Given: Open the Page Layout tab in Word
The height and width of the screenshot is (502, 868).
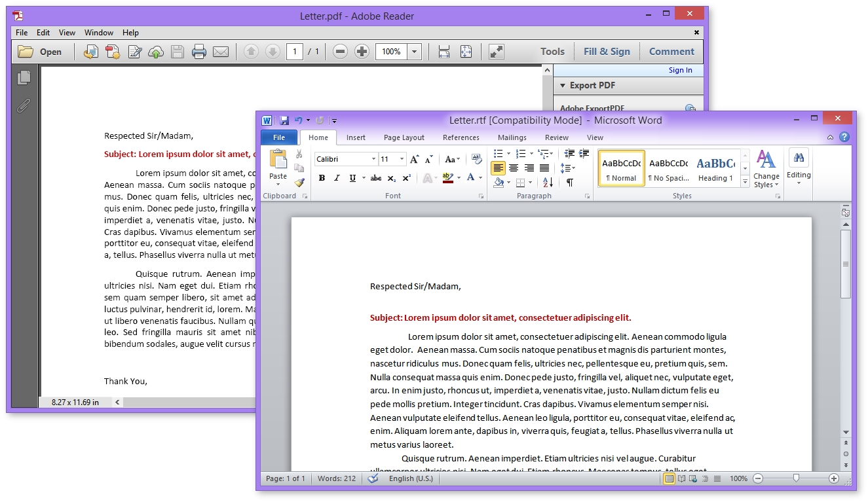Looking at the screenshot, I should 404,137.
